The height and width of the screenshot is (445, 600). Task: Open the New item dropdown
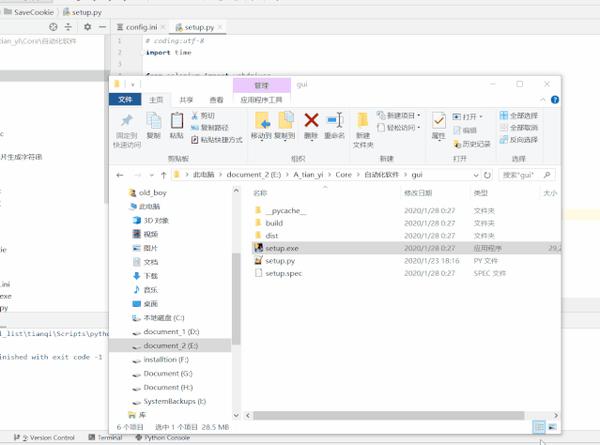tap(399, 115)
